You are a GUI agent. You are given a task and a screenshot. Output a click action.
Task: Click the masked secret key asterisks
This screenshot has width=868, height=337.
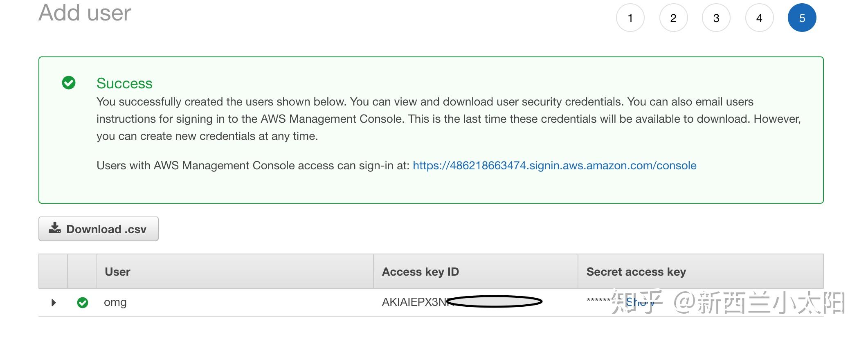605,301
